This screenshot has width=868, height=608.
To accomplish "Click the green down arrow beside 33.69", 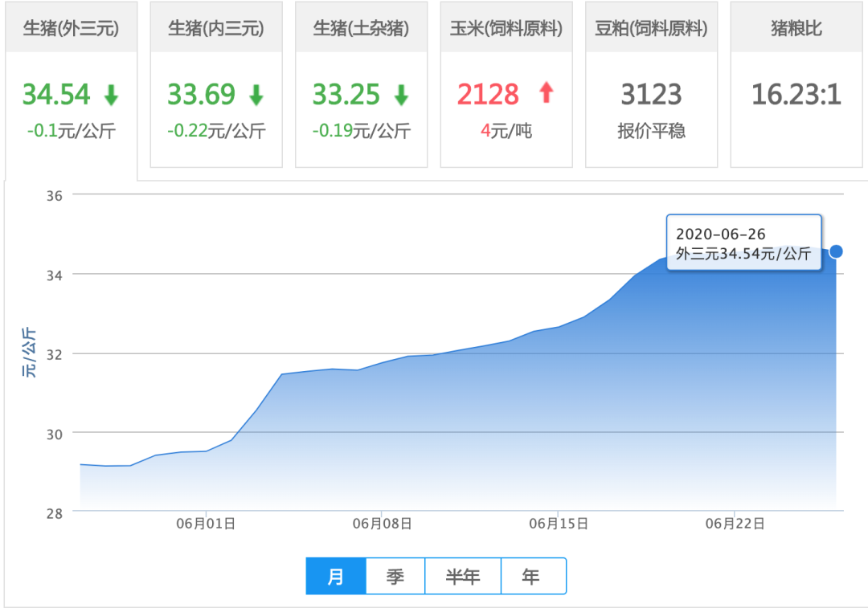I will coord(256,96).
